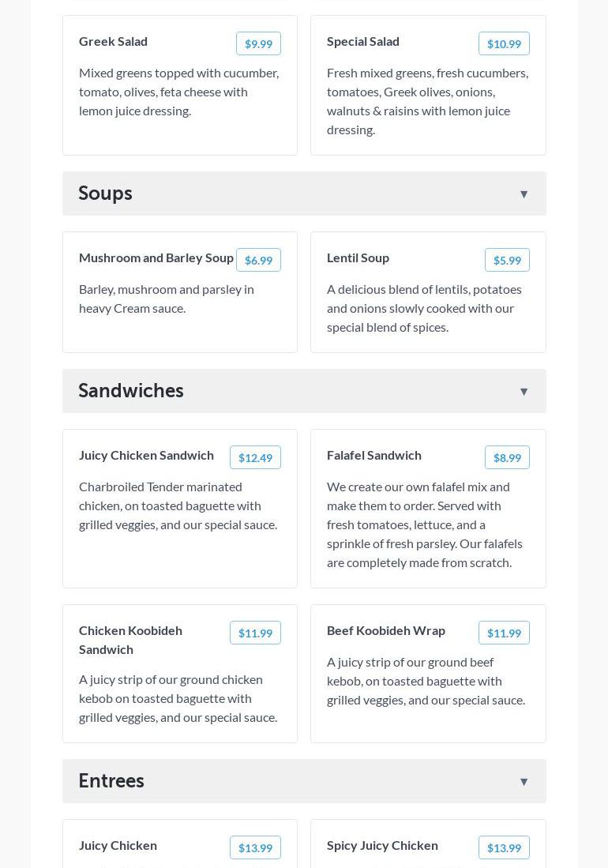Select the Beef Koobideh Wrap title
The width and height of the screenshot is (608, 868).
pos(386,630)
